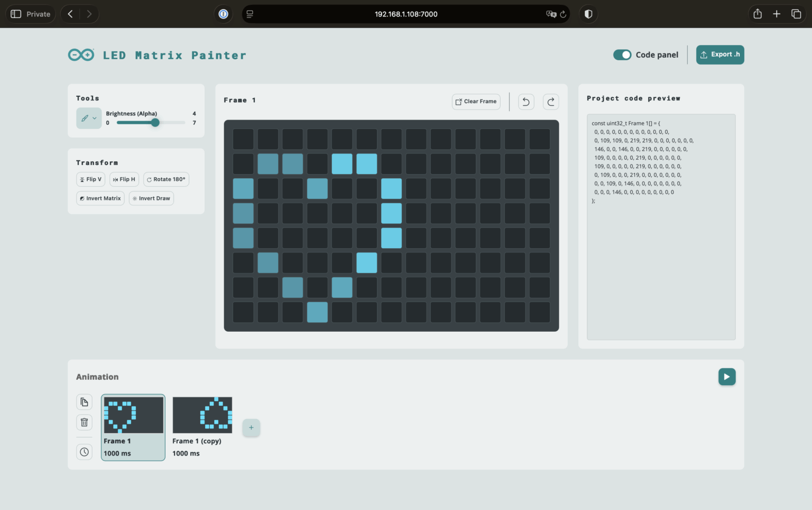The height and width of the screenshot is (510, 812).
Task: Click the Export .h button
Action: [x=719, y=54]
